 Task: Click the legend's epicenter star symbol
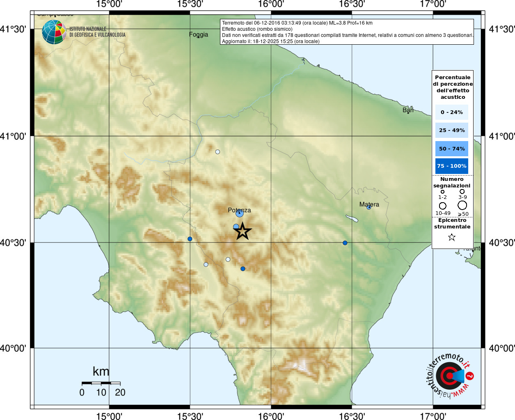pyautogui.click(x=452, y=237)
